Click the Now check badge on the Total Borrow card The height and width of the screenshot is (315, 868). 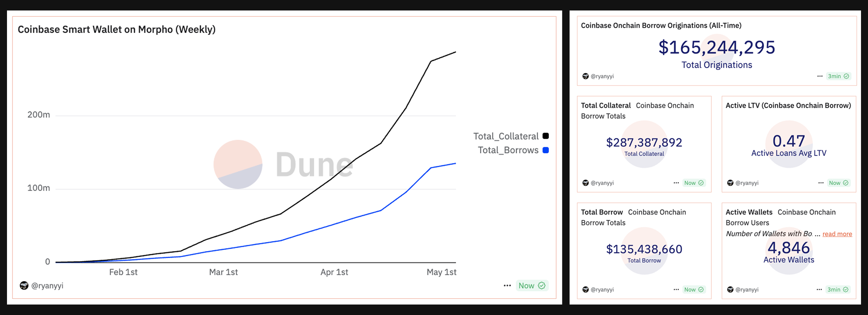click(x=694, y=290)
